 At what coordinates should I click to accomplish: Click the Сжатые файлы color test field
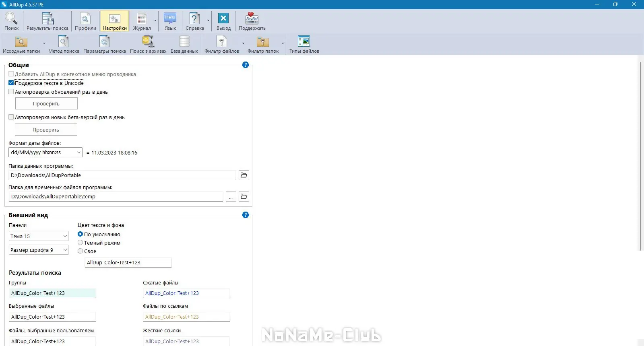(186, 293)
